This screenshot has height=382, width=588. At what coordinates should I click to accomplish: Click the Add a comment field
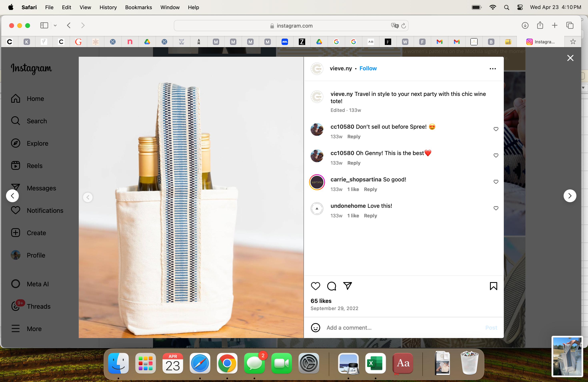click(x=403, y=328)
